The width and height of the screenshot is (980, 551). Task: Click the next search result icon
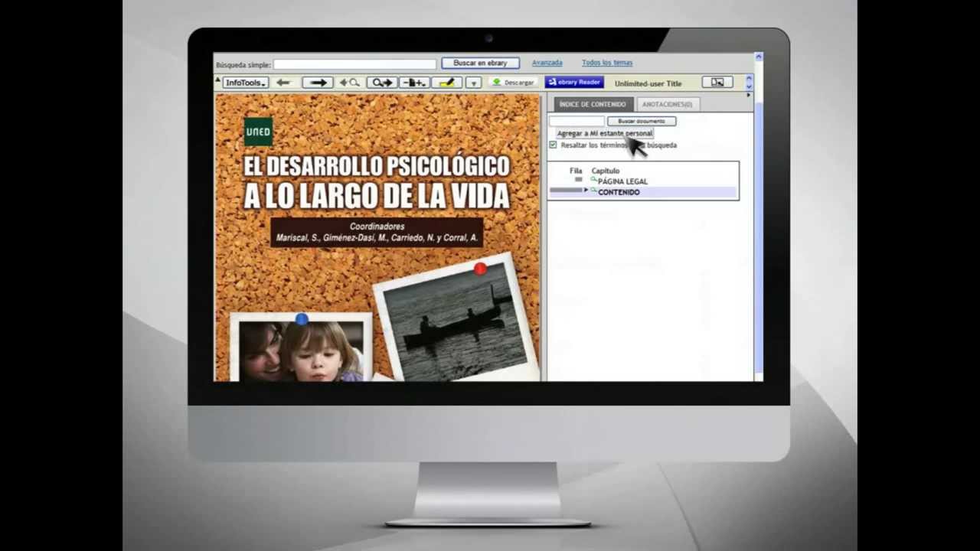pos(382,83)
